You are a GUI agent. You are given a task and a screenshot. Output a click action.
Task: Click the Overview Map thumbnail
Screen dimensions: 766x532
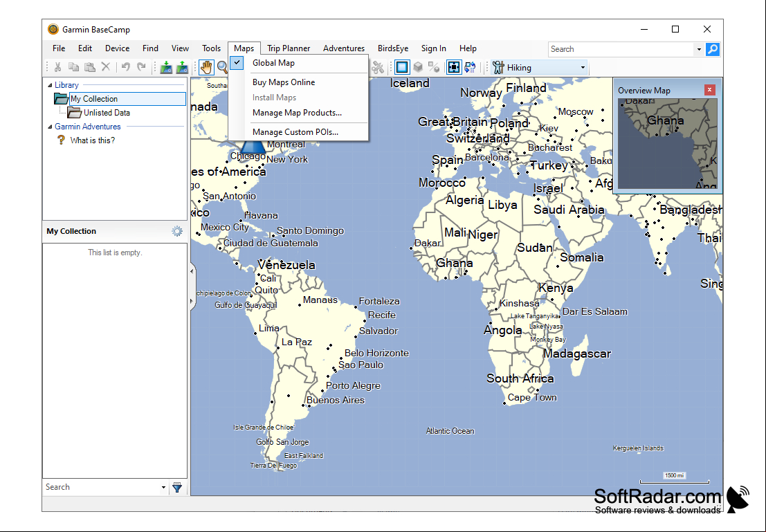tap(667, 144)
